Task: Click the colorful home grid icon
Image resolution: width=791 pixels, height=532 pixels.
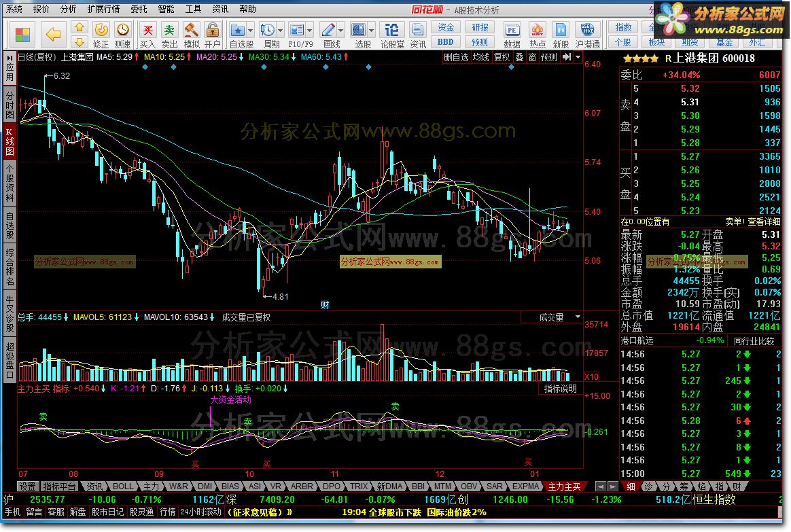Action: 22,34
